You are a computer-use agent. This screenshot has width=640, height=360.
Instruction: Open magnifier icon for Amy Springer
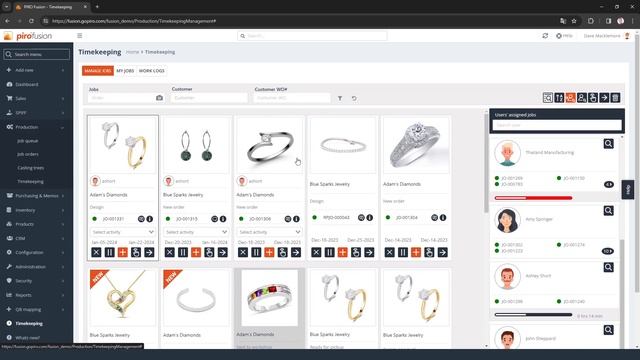[609, 211]
